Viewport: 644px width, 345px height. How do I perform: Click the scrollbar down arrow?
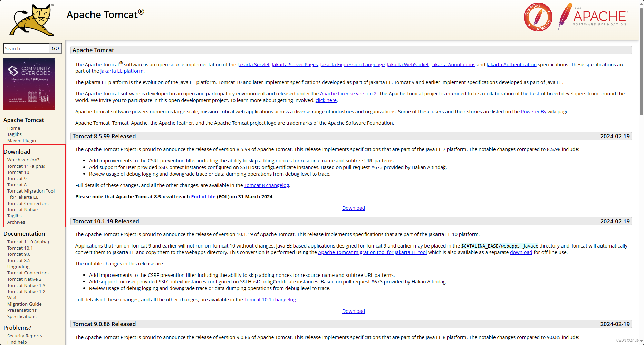pos(641,341)
